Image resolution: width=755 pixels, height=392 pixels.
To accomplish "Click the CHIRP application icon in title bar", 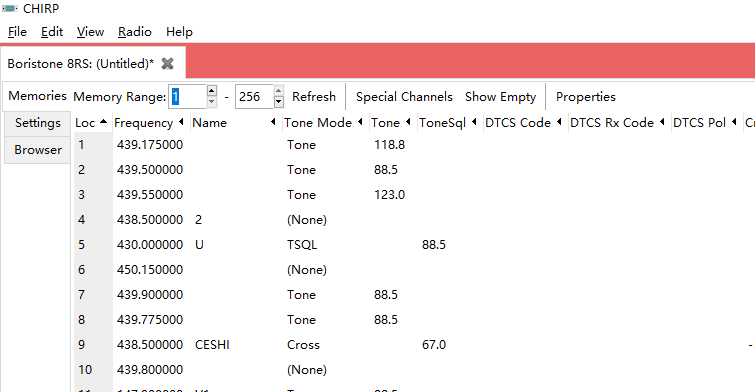I will [10, 9].
